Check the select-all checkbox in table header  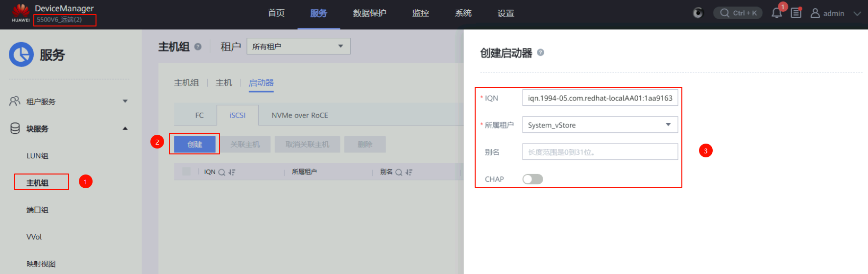[x=186, y=172]
